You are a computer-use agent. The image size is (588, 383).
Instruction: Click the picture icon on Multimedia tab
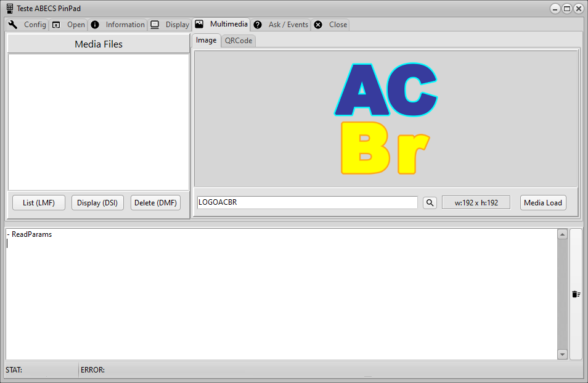coord(199,25)
